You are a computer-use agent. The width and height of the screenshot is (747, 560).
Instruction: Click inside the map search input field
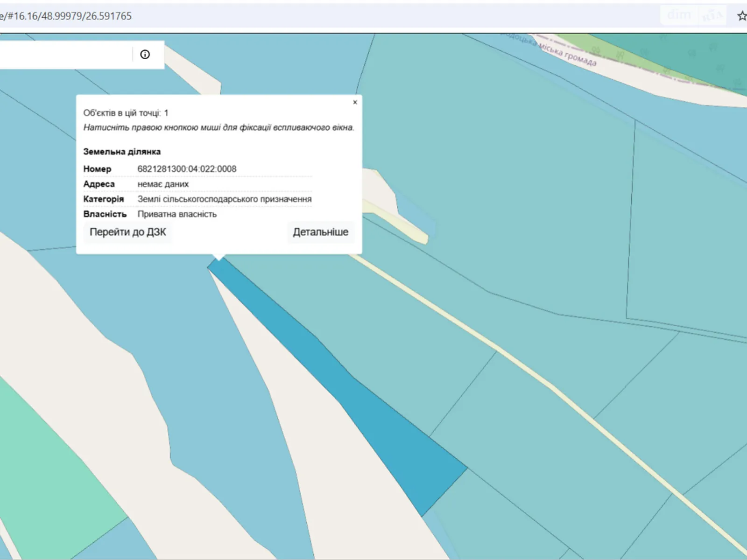pos(65,55)
